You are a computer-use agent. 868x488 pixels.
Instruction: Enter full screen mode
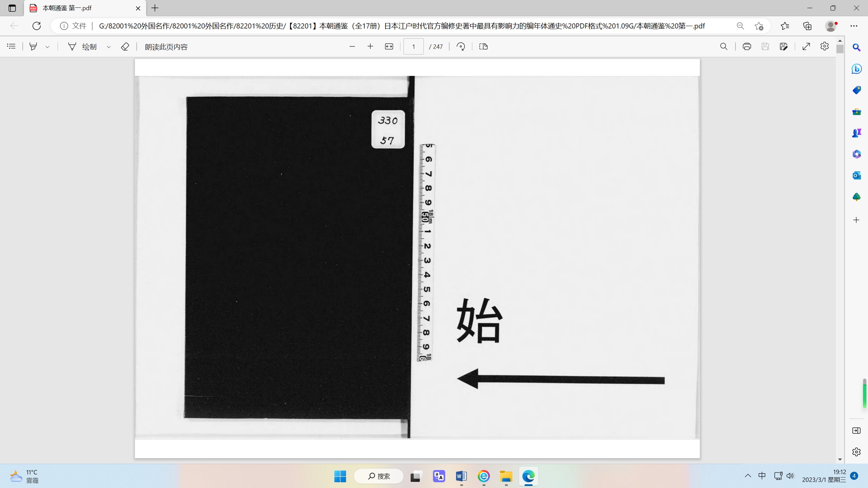[806, 46]
